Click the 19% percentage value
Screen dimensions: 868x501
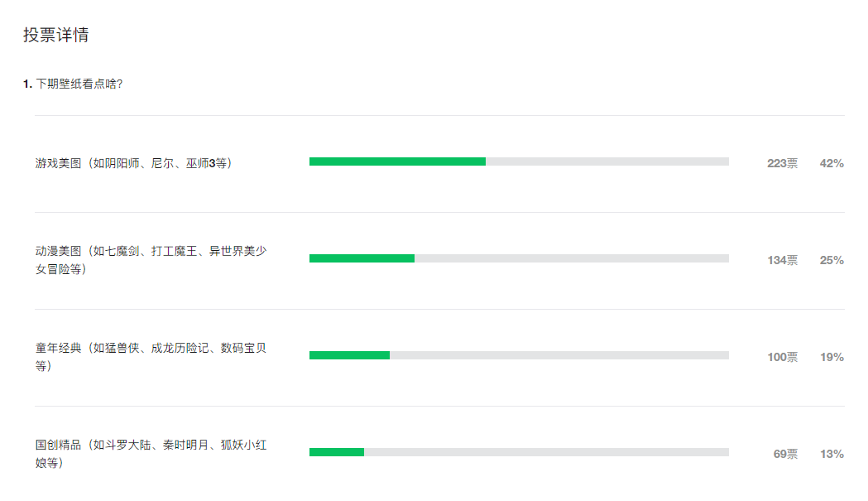(x=832, y=358)
